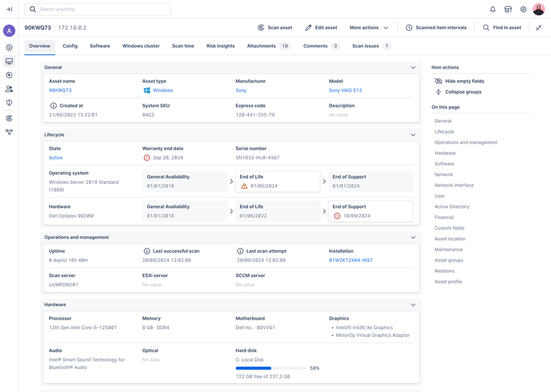Open the Risk insights tab
The image size is (551, 392).
click(220, 46)
